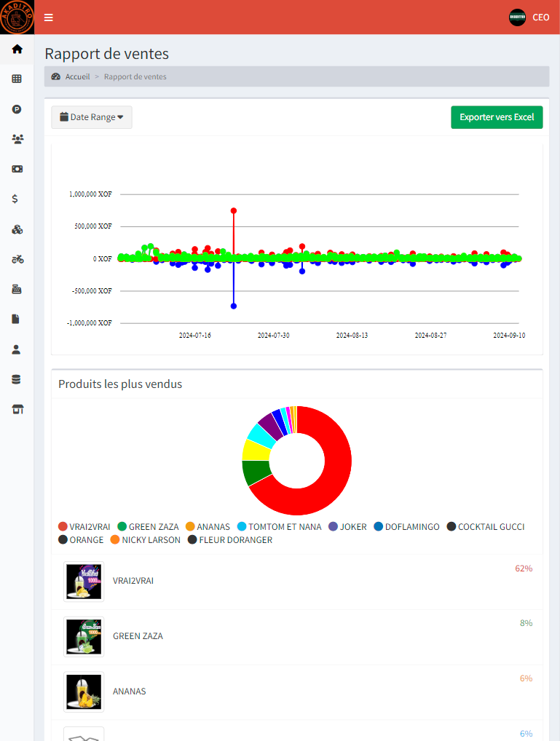Image resolution: width=560 pixels, height=741 pixels.
Task: Open the banknote cash icon in sidebar
Action: [17, 169]
